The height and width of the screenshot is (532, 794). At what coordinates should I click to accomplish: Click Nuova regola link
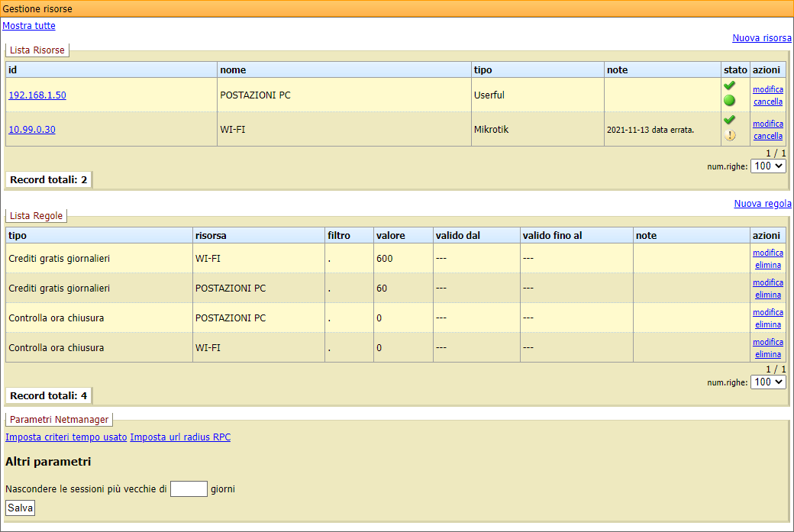762,204
